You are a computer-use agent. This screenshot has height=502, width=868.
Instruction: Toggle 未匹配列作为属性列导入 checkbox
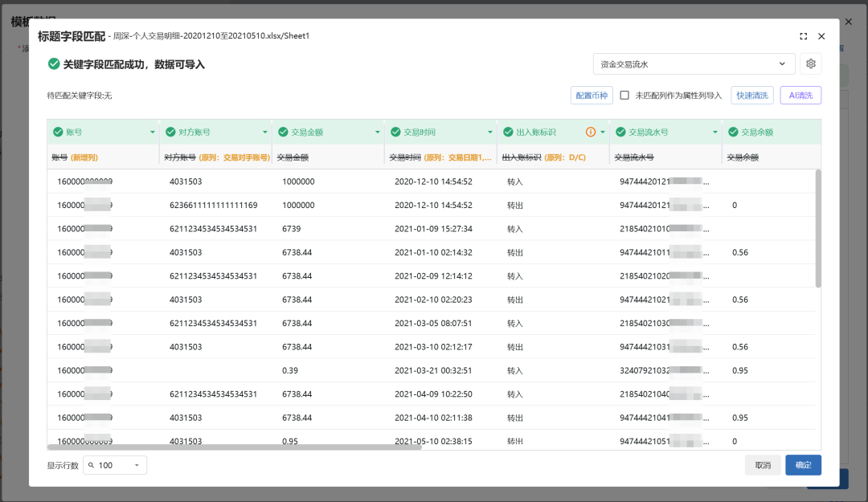click(x=624, y=96)
